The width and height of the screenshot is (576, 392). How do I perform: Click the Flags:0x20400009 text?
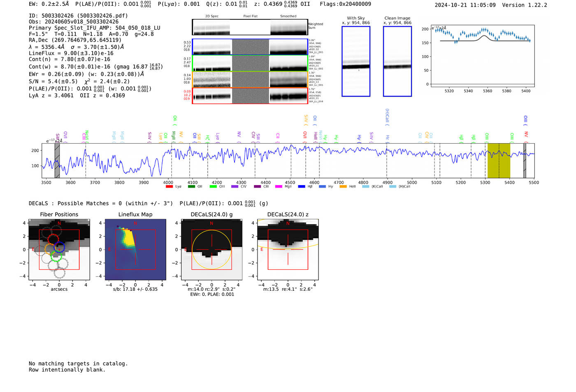point(345,4)
